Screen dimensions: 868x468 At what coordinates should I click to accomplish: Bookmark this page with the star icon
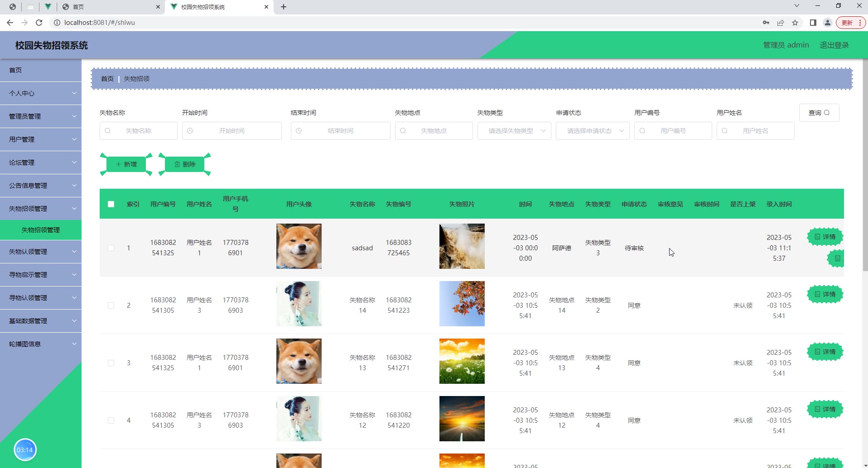[x=795, y=23]
